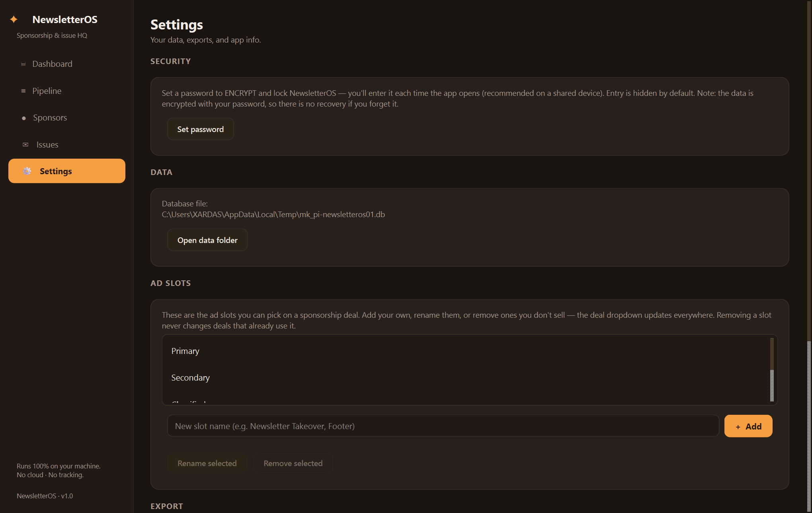This screenshot has height=513, width=812.
Task: Click the NewsletterOS app title
Action: point(65,19)
